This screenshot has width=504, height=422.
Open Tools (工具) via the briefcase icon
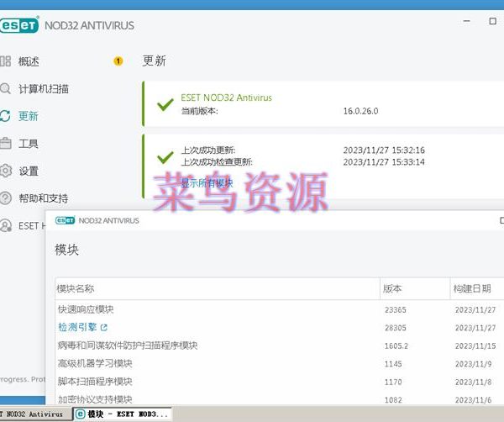coord(6,144)
